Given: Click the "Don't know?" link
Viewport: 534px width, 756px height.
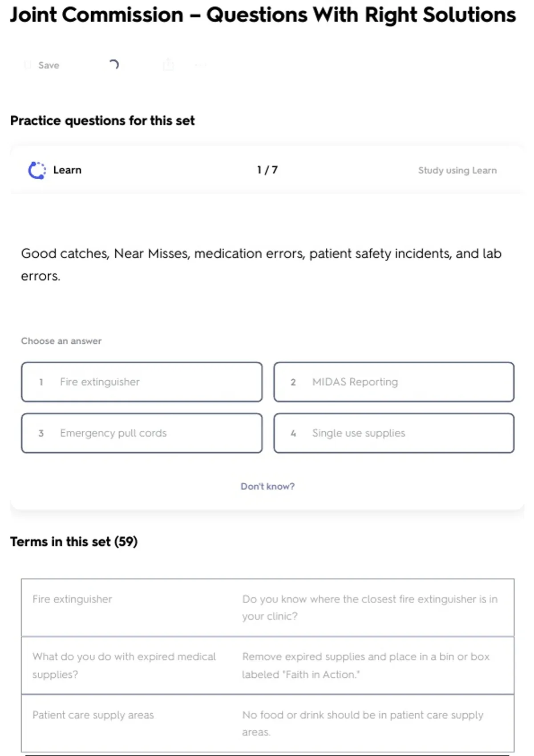Looking at the screenshot, I should (267, 487).
